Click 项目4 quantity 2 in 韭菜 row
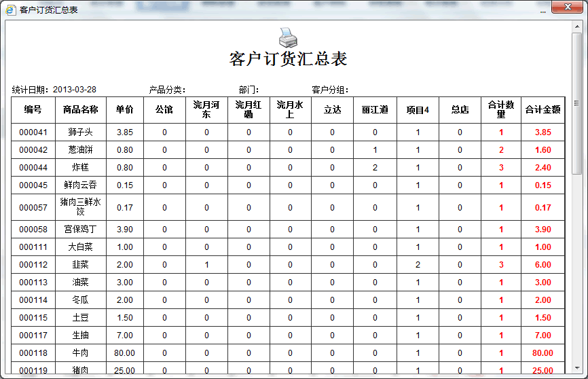The image size is (588, 379). click(x=418, y=264)
